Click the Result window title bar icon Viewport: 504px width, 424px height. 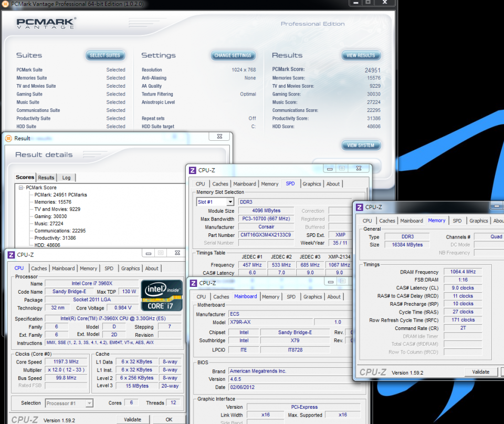click(x=8, y=138)
